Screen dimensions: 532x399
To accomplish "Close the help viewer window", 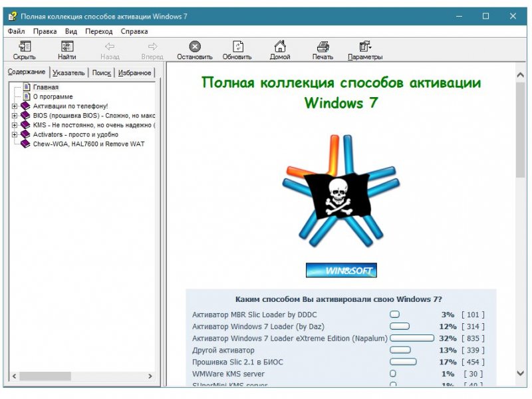I will pyautogui.click(x=513, y=16).
